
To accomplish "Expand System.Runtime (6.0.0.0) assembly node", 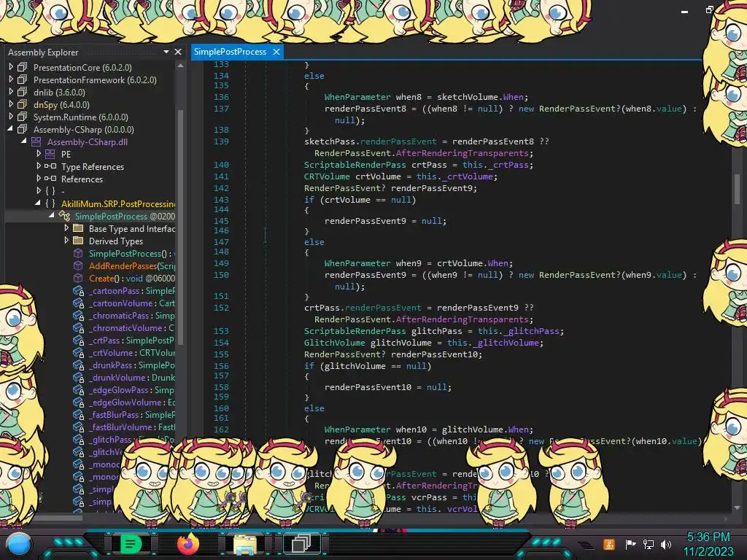I will (11, 117).
